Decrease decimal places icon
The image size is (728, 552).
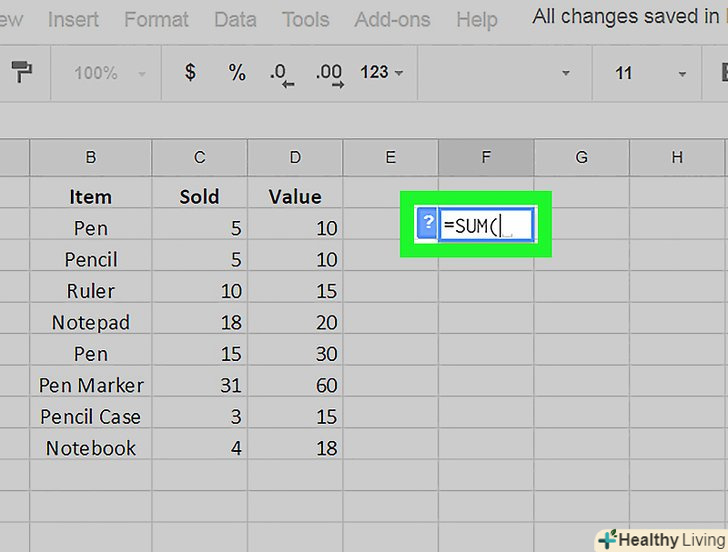(x=281, y=74)
